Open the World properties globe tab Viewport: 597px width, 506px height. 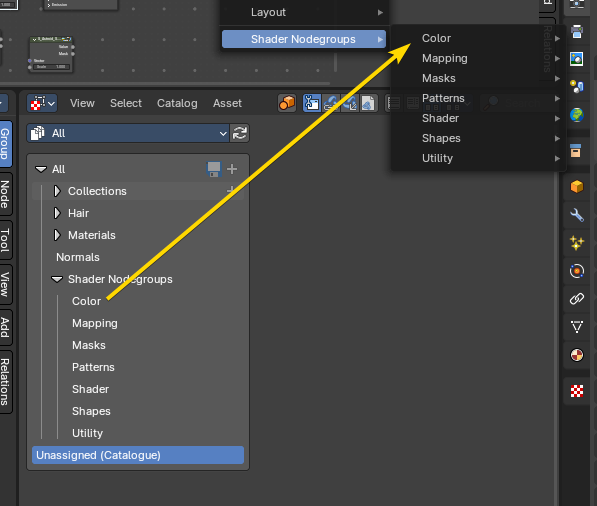coord(576,115)
